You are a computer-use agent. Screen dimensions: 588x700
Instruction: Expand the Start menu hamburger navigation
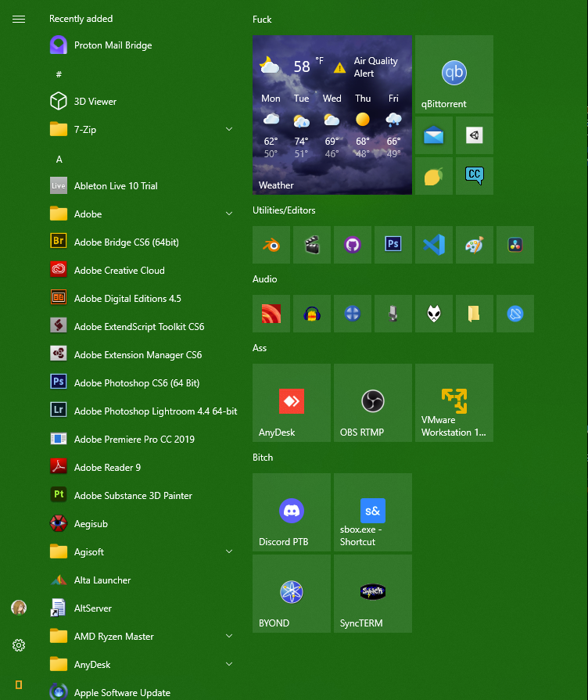point(19,20)
